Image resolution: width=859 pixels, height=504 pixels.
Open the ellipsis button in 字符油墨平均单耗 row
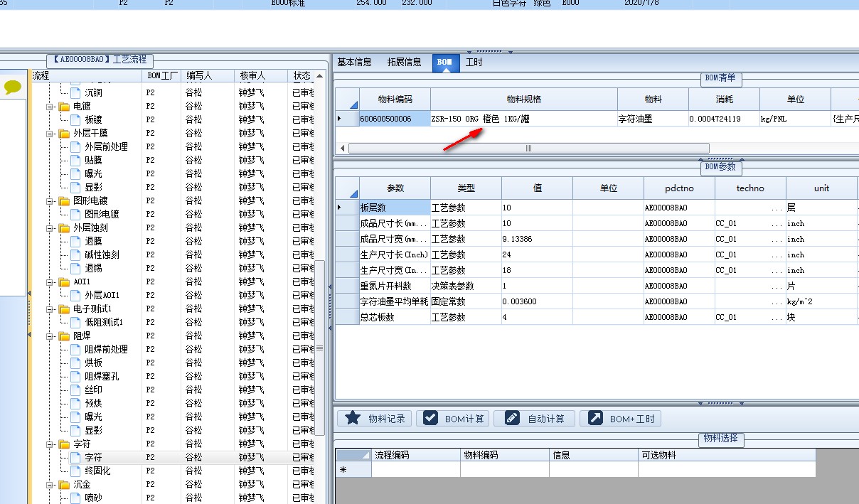tap(777, 301)
